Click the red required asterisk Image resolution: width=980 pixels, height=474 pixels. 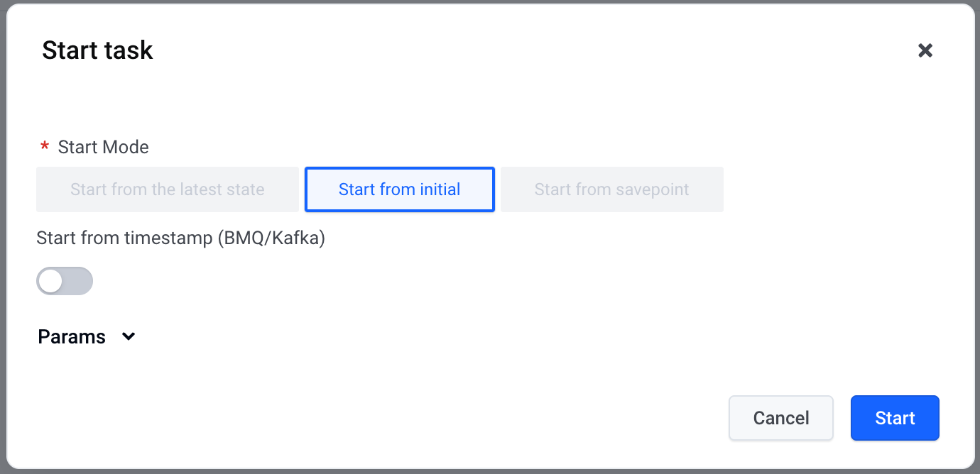coord(45,147)
